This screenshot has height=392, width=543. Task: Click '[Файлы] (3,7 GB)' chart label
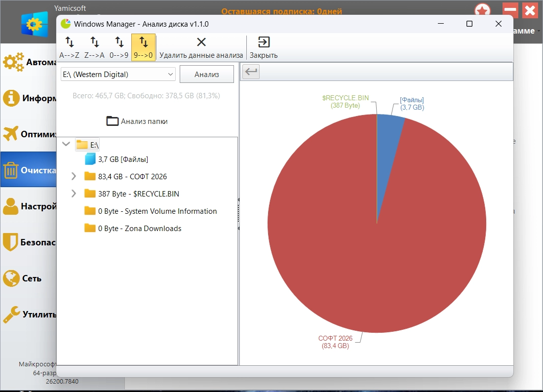click(x=412, y=104)
